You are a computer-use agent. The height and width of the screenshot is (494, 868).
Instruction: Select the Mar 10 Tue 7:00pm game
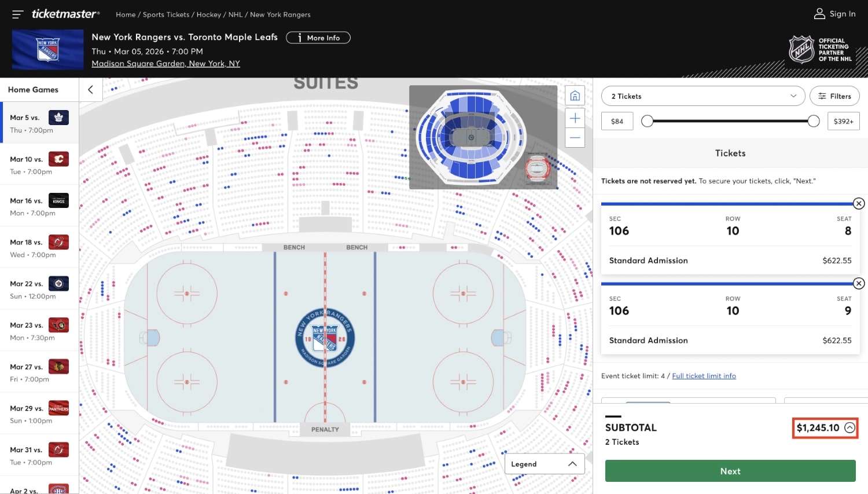tap(39, 164)
